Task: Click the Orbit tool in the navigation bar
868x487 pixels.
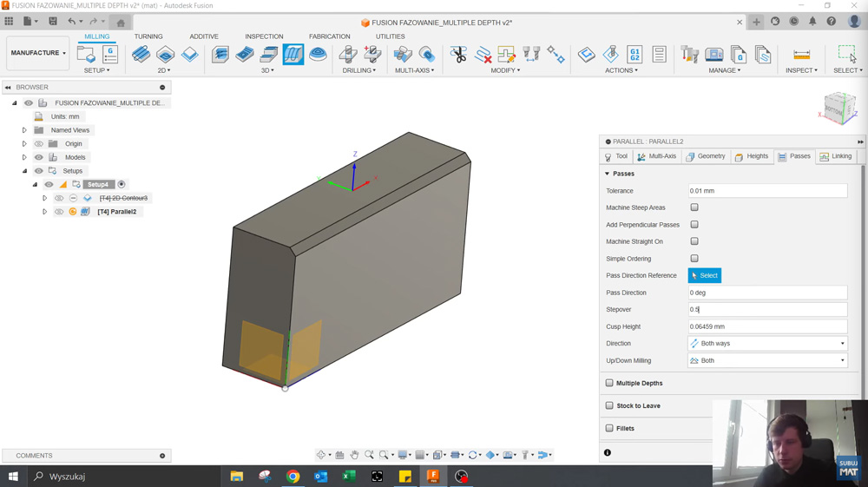Action: click(x=321, y=455)
